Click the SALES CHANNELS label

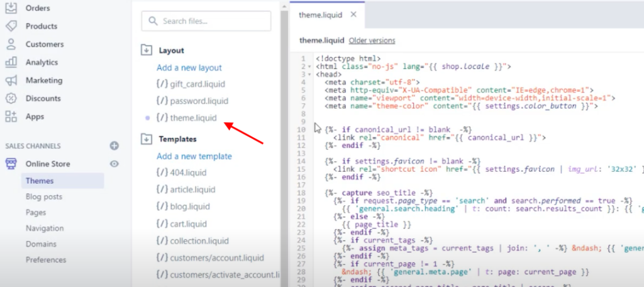coord(33,146)
